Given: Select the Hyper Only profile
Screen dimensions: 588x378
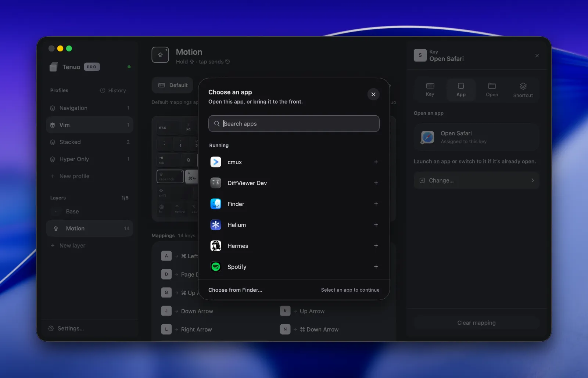Looking at the screenshot, I should (x=89, y=159).
